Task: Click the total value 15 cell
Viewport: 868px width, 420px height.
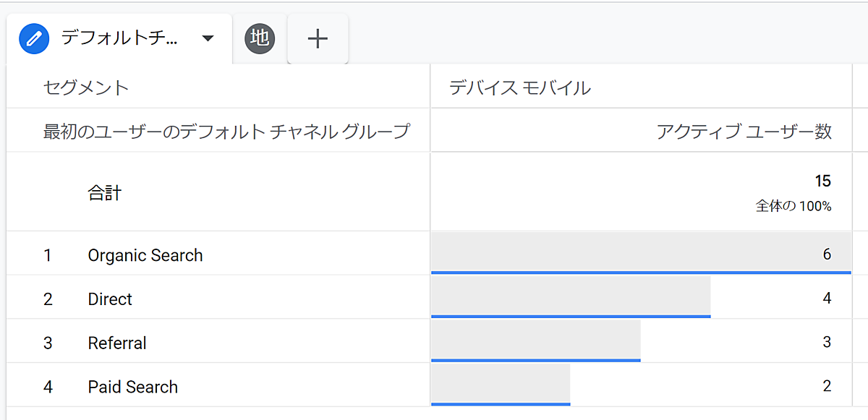Action: pos(822,181)
